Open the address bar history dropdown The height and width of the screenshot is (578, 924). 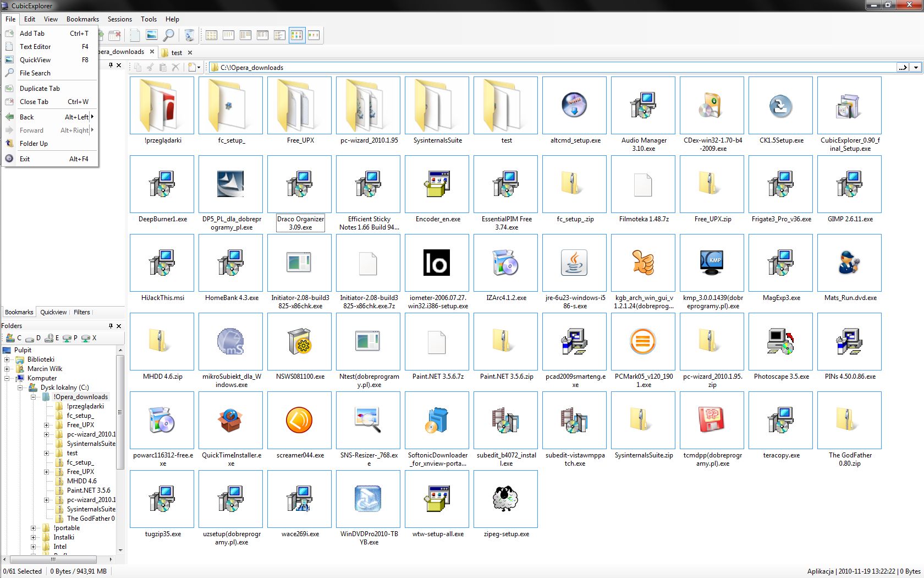tap(915, 68)
